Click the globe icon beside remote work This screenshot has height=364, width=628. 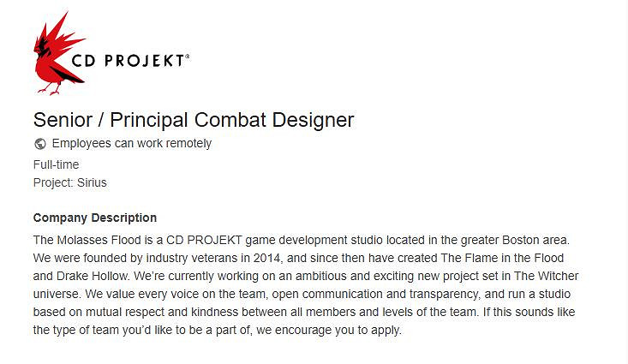click(40, 144)
